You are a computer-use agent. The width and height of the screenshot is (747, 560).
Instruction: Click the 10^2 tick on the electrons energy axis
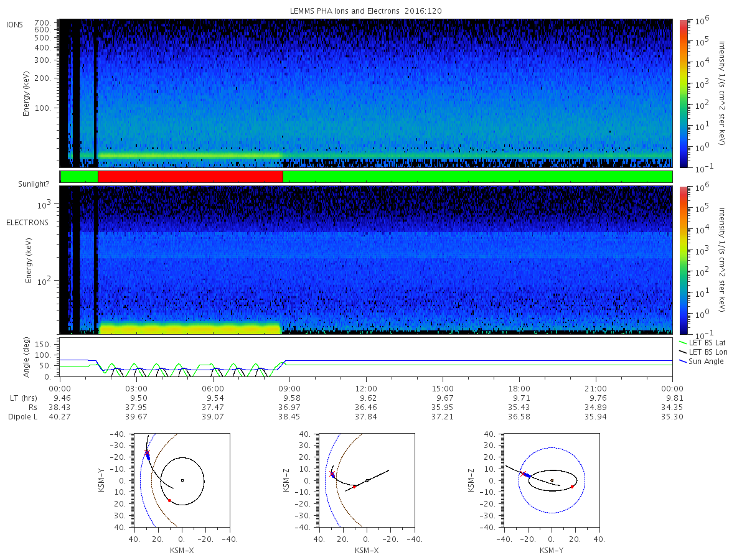(x=45, y=280)
